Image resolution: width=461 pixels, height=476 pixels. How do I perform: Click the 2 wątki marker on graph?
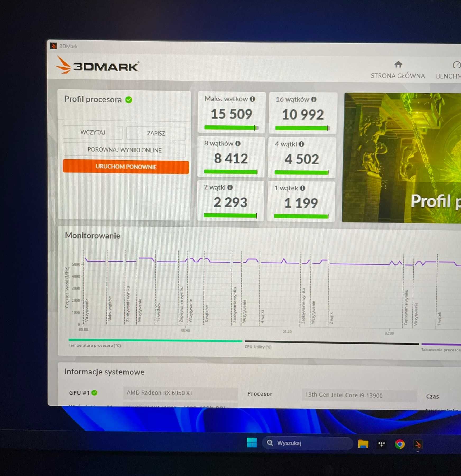tap(331, 318)
